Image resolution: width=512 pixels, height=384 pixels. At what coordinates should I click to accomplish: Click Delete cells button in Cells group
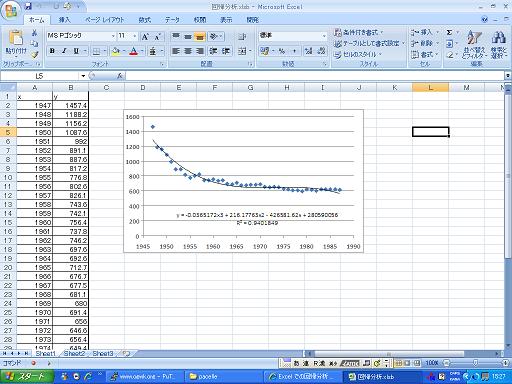tap(424, 43)
